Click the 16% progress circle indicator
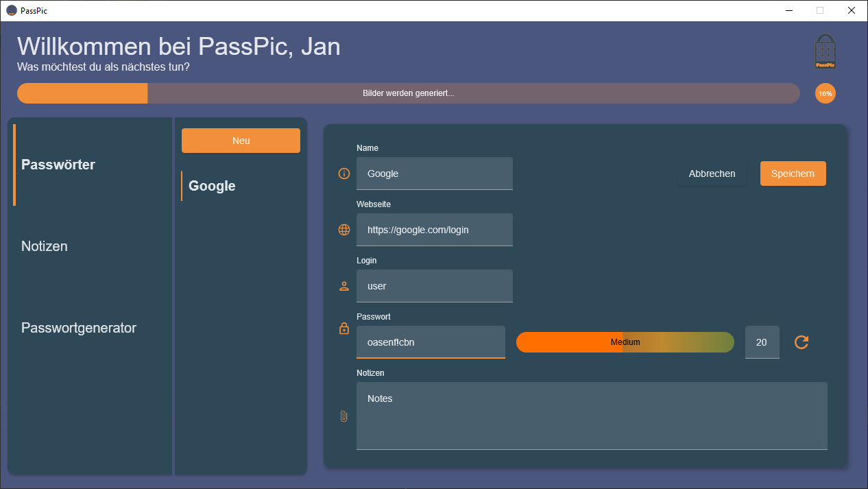Image resolution: width=868 pixels, height=489 pixels. coord(825,93)
